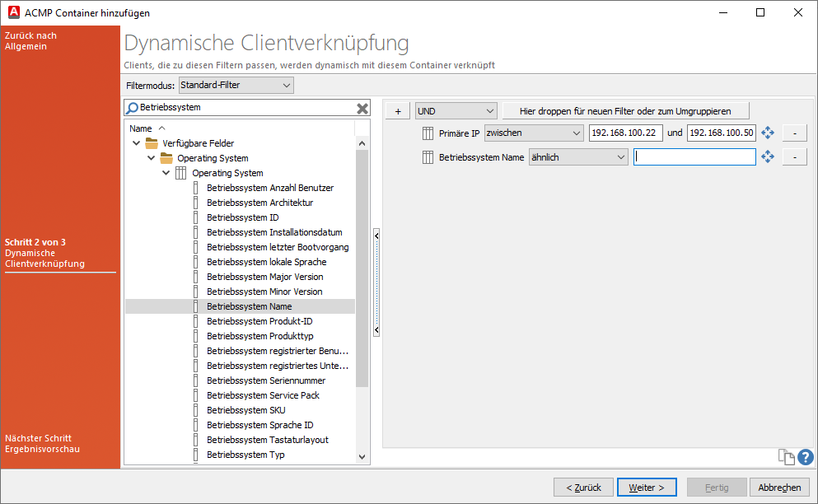Open the UND operator dropdown
Screen dimensions: 818x504
pyautogui.click(x=456, y=110)
